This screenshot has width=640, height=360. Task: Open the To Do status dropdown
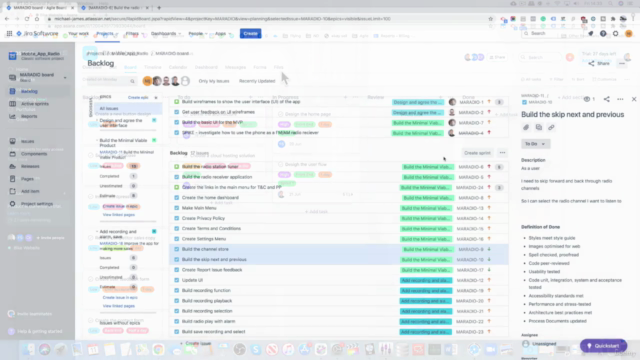tap(535, 144)
